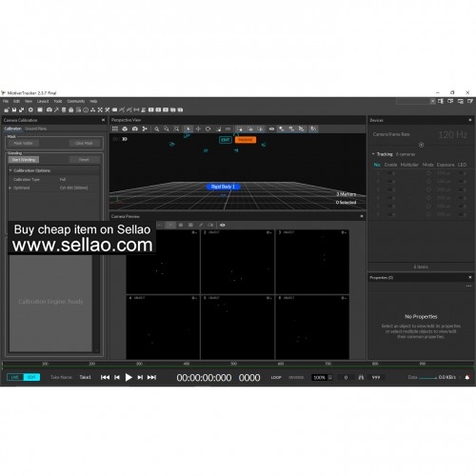Switch to the Ground Plane tab

pos(36,129)
